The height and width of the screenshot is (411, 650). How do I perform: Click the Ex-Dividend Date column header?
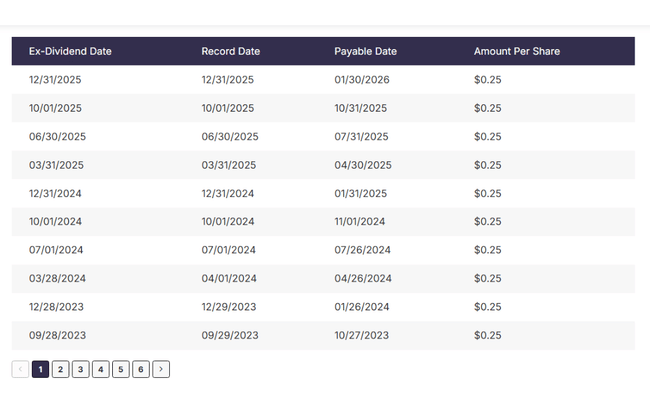point(70,51)
